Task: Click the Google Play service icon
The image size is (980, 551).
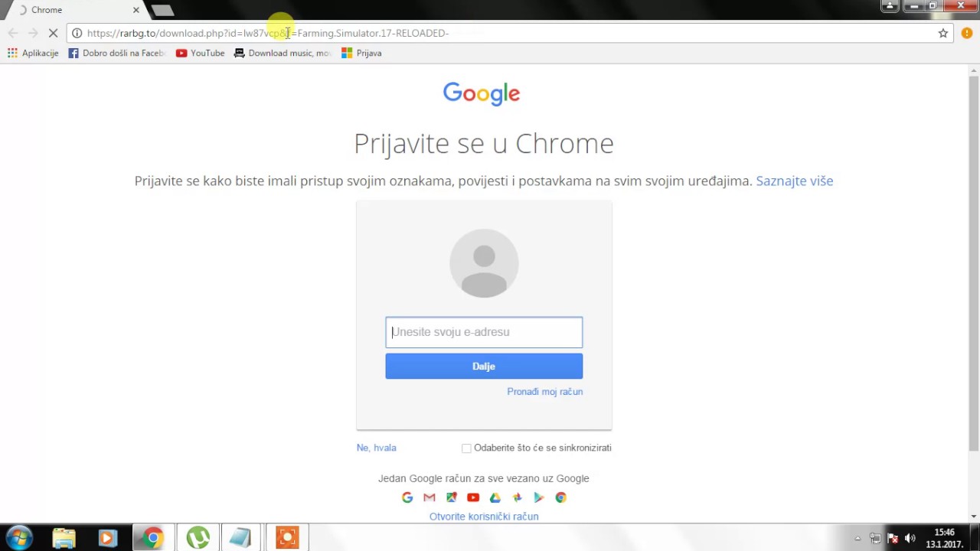Action: coord(539,497)
